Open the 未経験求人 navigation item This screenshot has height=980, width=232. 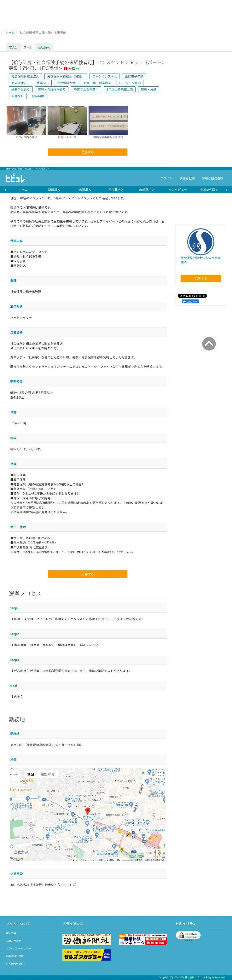point(147,190)
